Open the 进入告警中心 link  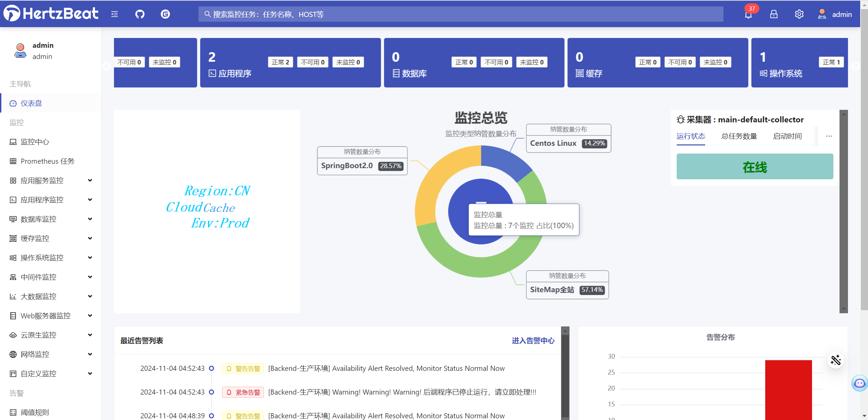[x=533, y=341]
